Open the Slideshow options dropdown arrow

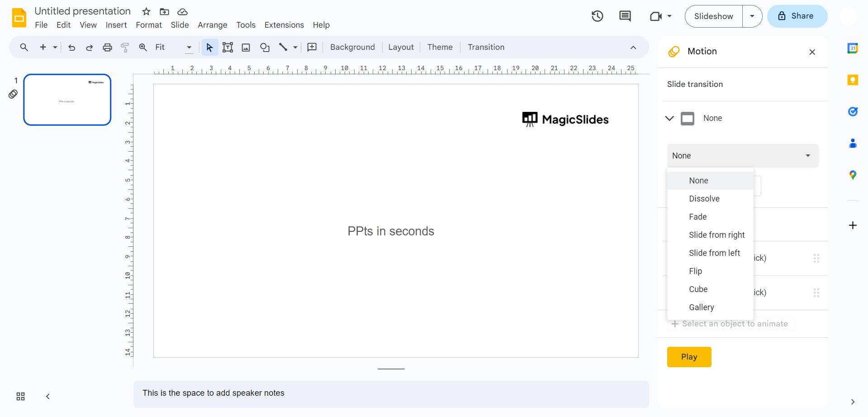point(752,16)
